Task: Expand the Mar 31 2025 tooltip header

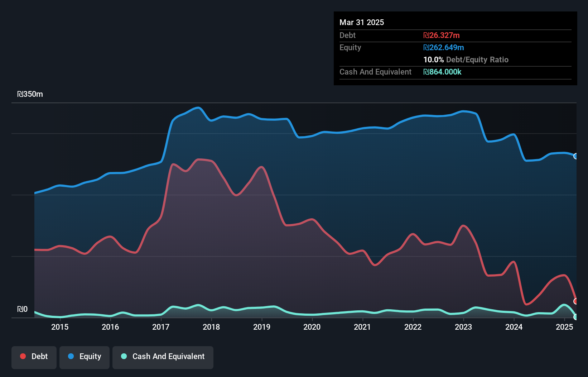Action: tap(362, 22)
